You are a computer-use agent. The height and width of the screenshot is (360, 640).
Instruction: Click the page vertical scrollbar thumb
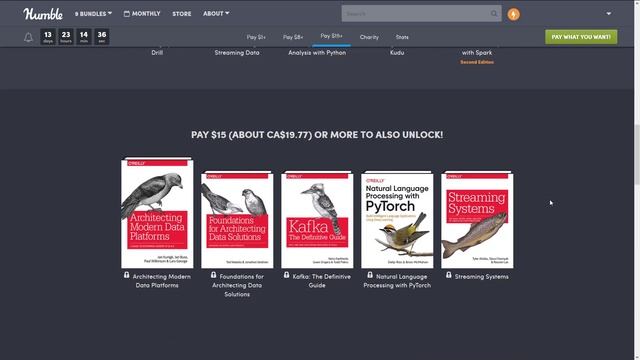[x=637, y=155]
